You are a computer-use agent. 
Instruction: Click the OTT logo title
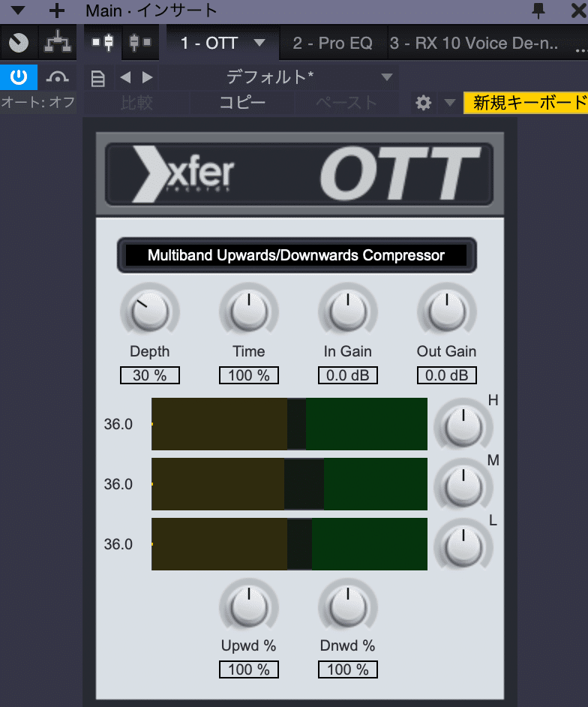[x=400, y=174]
